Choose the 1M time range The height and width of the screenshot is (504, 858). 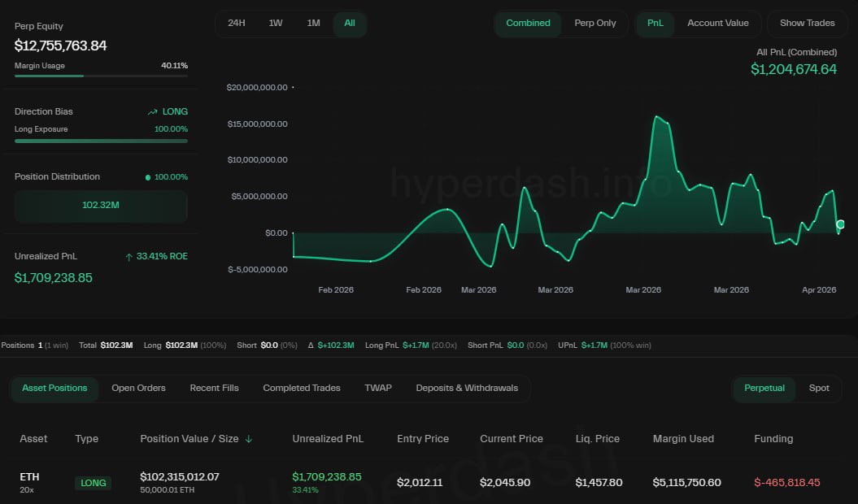pyautogui.click(x=313, y=24)
